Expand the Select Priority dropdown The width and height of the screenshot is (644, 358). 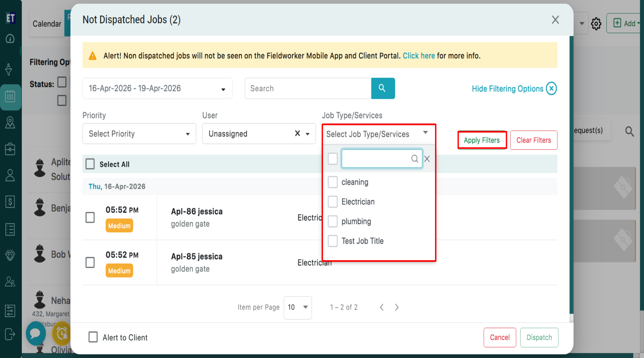(139, 134)
